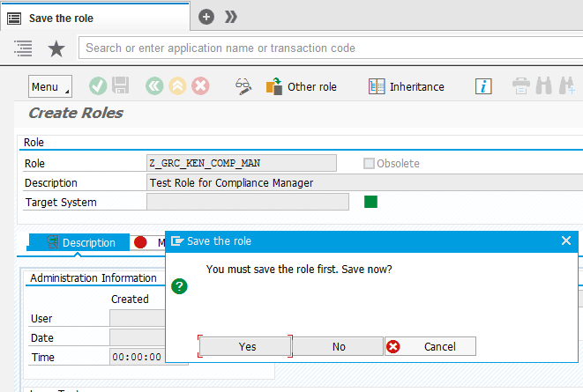Click Yes in Save the role dialog

[x=245, y=346]
